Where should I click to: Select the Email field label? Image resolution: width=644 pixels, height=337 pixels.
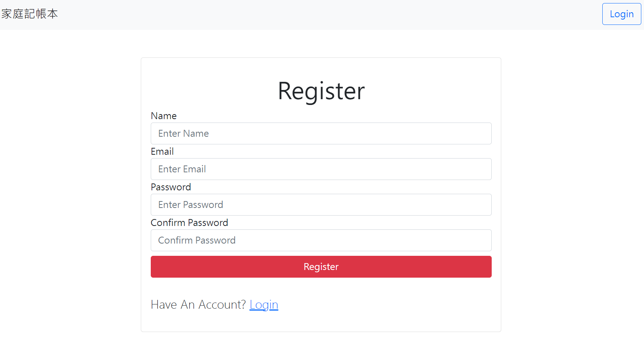click(x=162, y=151)
